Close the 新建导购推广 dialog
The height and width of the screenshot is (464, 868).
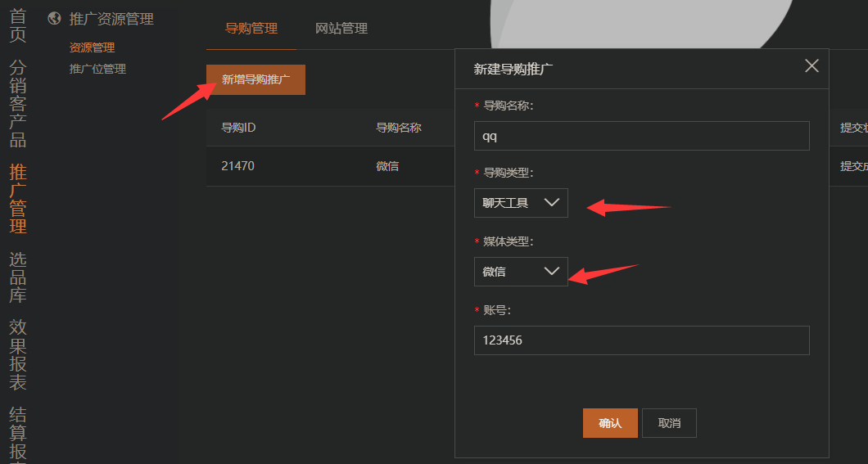tap(811, 65)
